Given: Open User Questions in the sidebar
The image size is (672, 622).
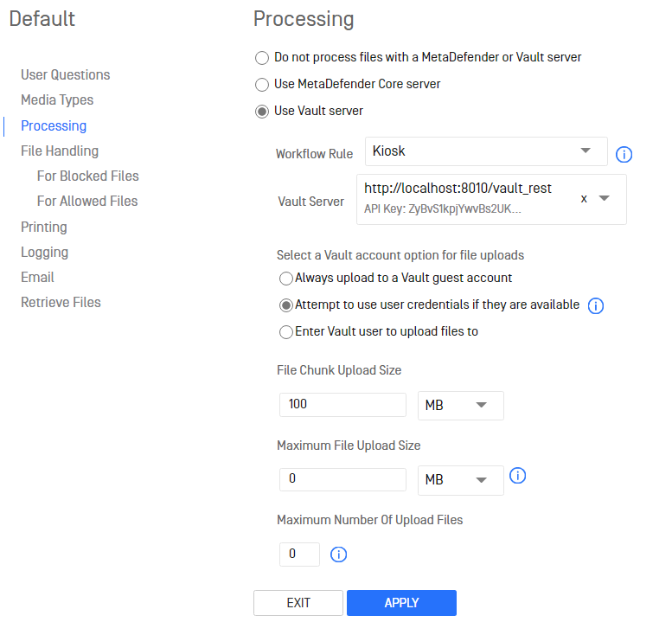Looking at the screenshot, I should (66, 74).
